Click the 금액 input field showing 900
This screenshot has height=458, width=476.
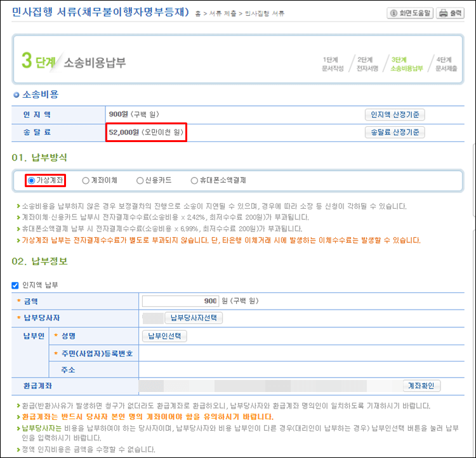[180, 301]
